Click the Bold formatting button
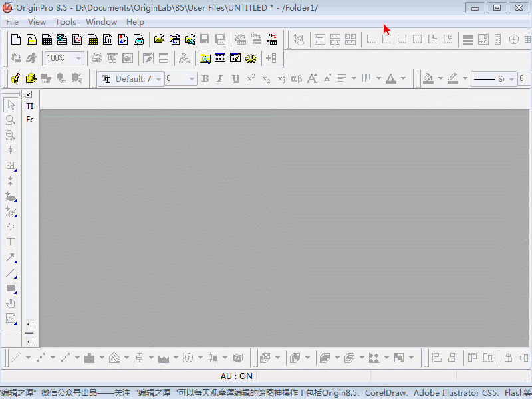 [x=205, y=79]
